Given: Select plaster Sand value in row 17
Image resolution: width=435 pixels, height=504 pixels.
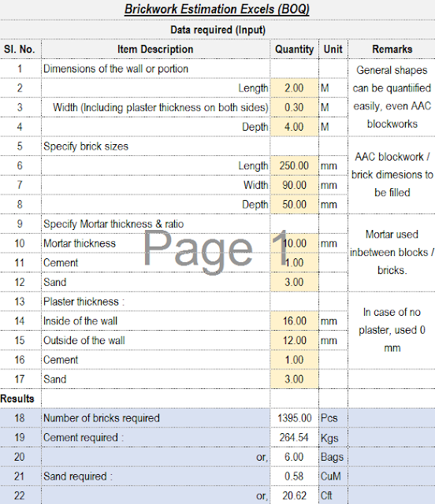Looking at the screenshot, I should click(295, 380).
